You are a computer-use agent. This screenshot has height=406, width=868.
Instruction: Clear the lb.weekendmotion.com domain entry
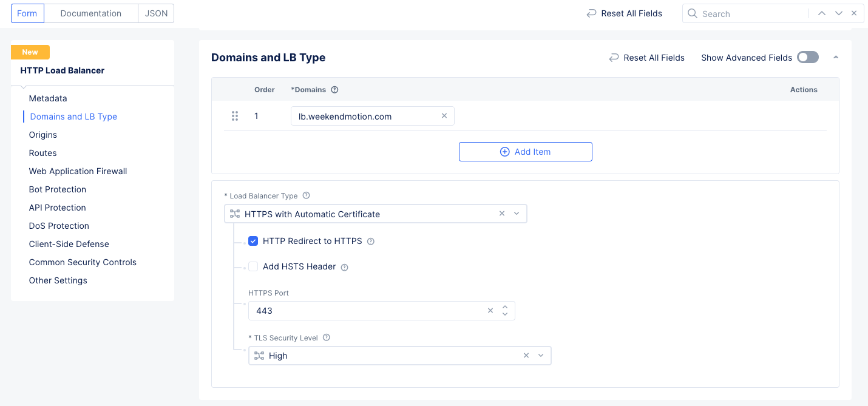(444, 116)
